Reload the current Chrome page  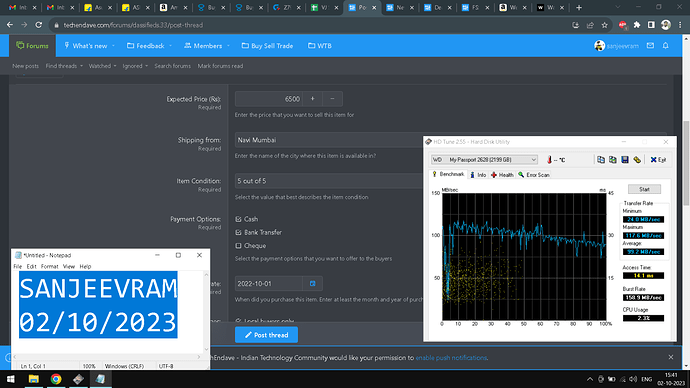[x=39, y=25]
